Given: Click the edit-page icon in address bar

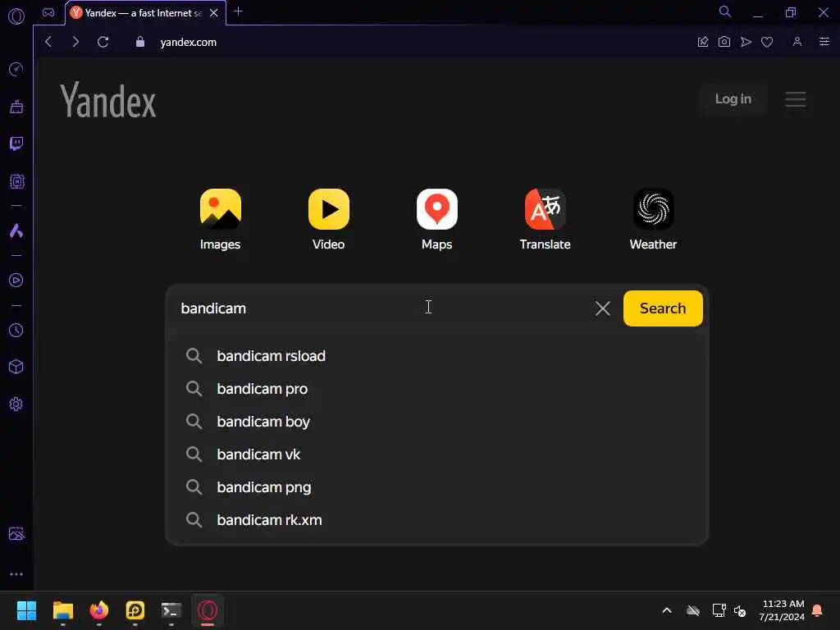Looking at the screenshot, I should [703, 42].
